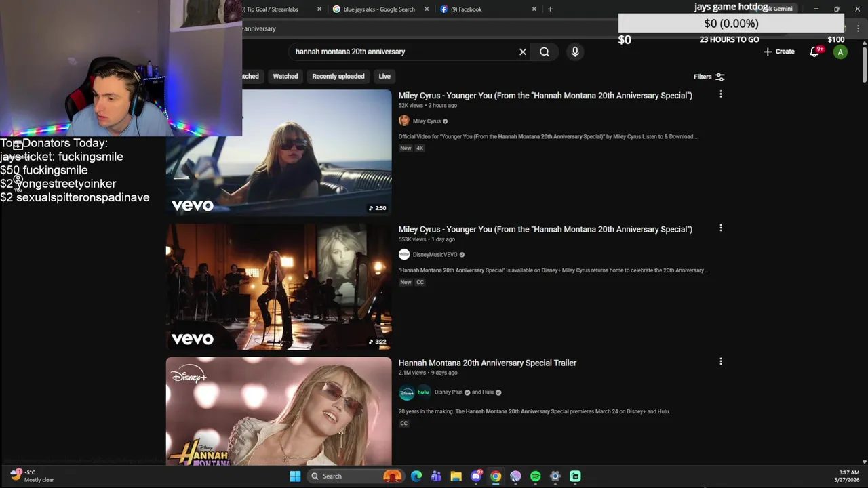
Task: Close the Tip Goal / Streamlabs tab
Action: click(x=319, y=9)
